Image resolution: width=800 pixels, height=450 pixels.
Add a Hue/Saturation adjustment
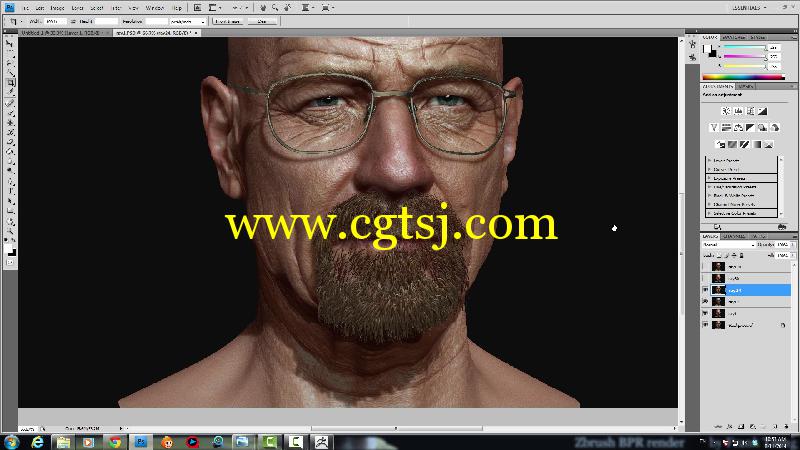[726, 128]
